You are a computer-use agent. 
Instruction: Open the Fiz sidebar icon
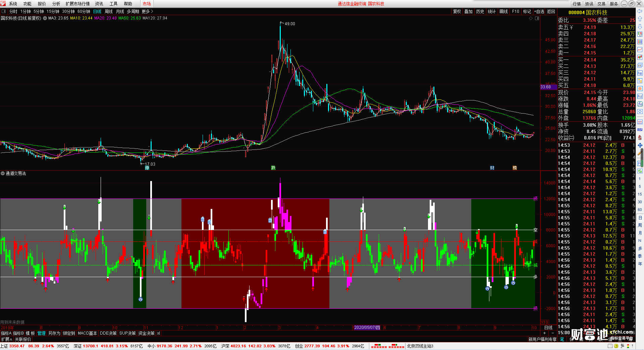pos(640,96)
